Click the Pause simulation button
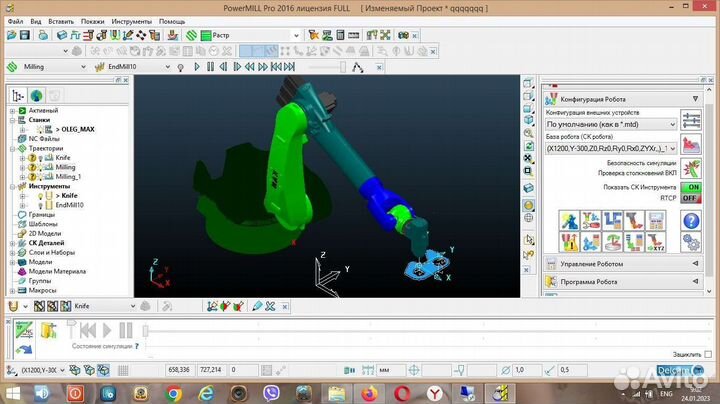Viewport: 720px width, 404px height. point(126,330)
